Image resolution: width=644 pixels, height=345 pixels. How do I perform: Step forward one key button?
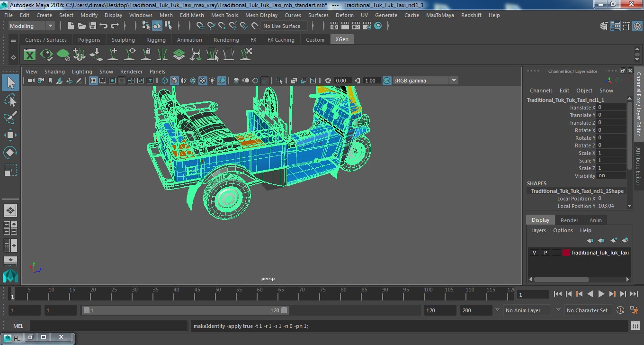pyautogui.click(x=612, y=294)
